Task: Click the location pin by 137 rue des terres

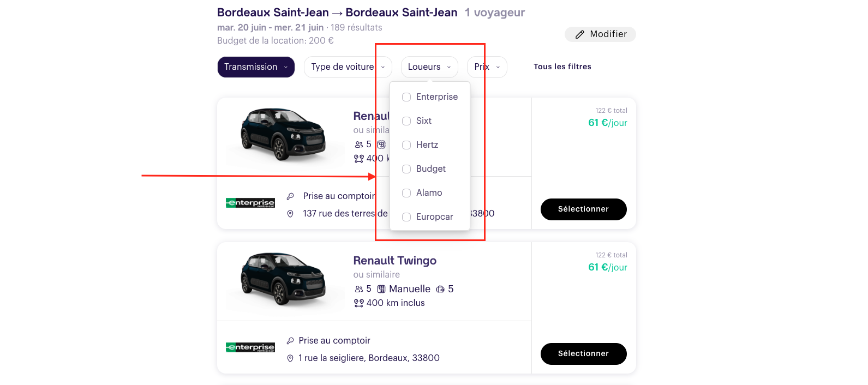Action: click(x=290, y=214)
